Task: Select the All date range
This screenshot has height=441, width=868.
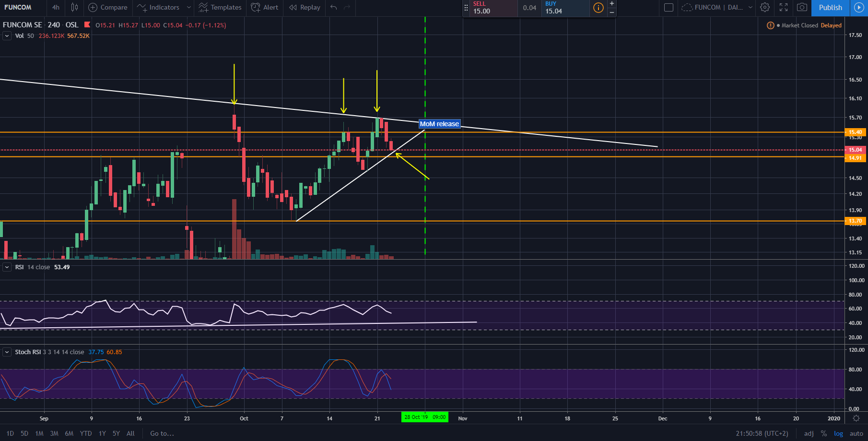Action: (130, 433)
